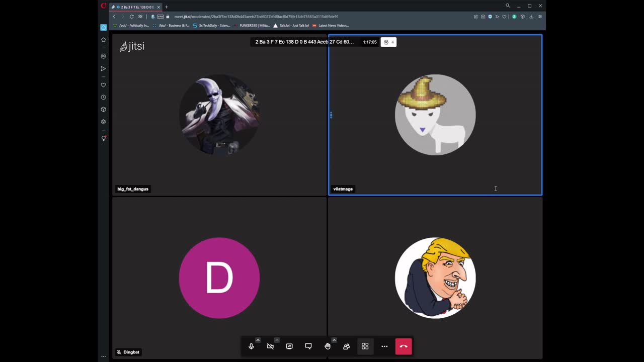Select v0atmage goat avatar tile
This screenshot has height=362, width=644.
click(x=435, y=115)
